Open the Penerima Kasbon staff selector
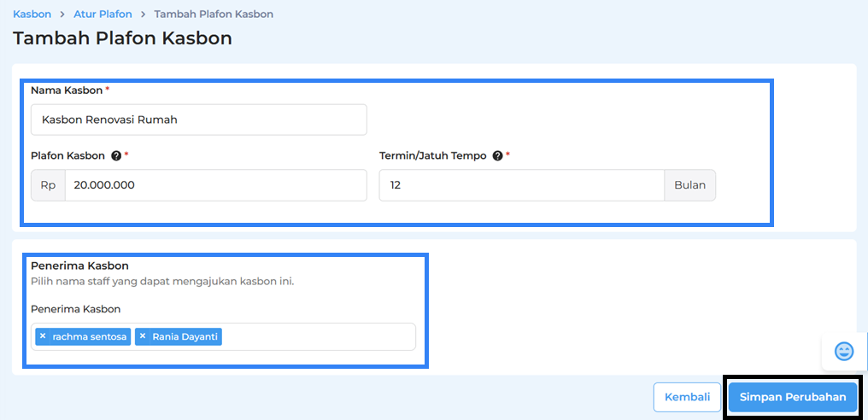Viewport: 868px width, 420px height. point(316,336)
